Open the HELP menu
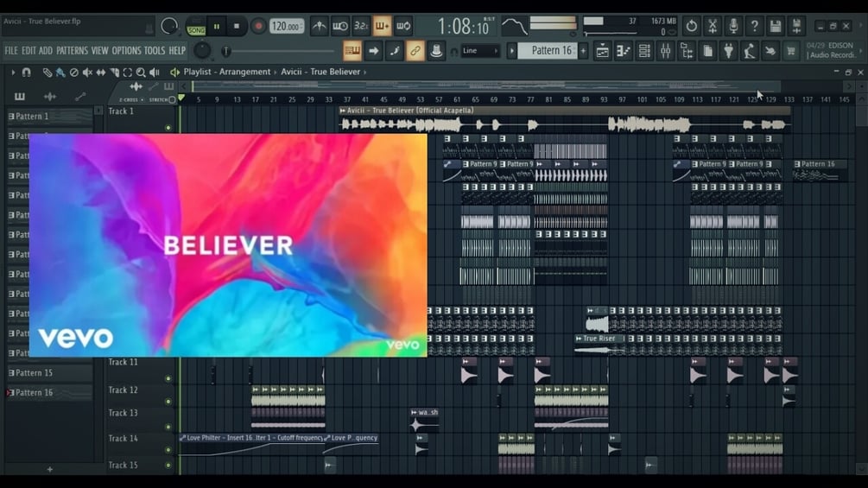This screenshot has height=488, width=868. tap(177, 51)
